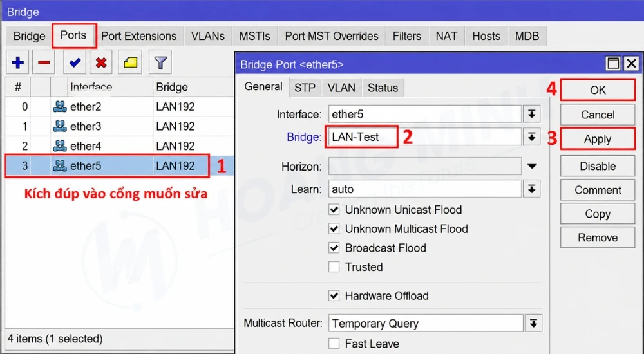The width and height of the screenshot is (644, 354).
Task: Click the ether4 port icon
Action: (59, 146)
